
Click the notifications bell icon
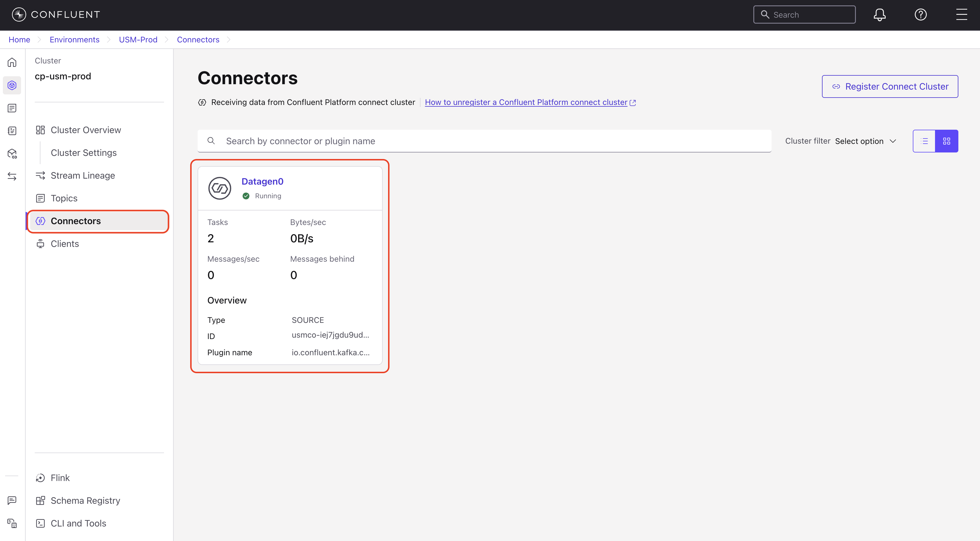click(x=879, y=15)
